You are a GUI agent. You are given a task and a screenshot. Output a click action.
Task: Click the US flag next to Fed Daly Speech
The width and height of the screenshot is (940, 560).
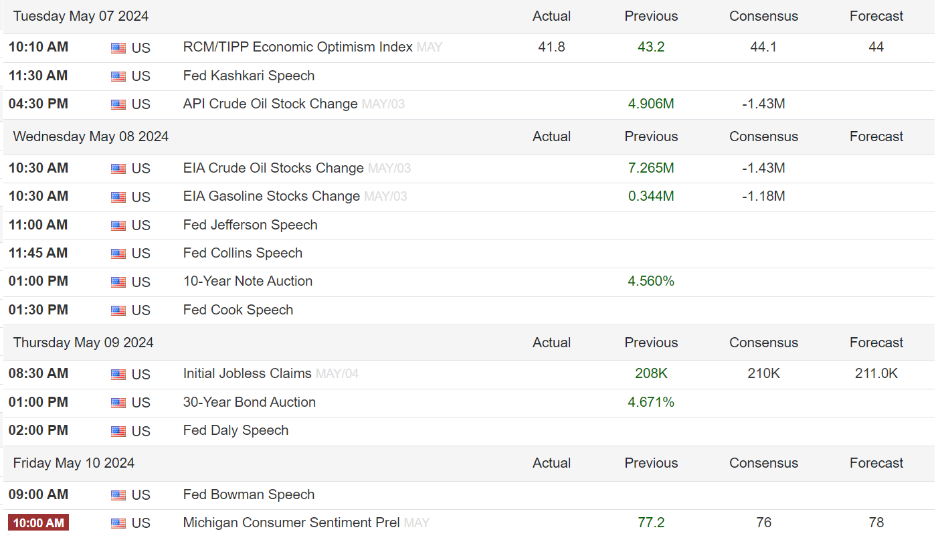[x=118, y=432]
